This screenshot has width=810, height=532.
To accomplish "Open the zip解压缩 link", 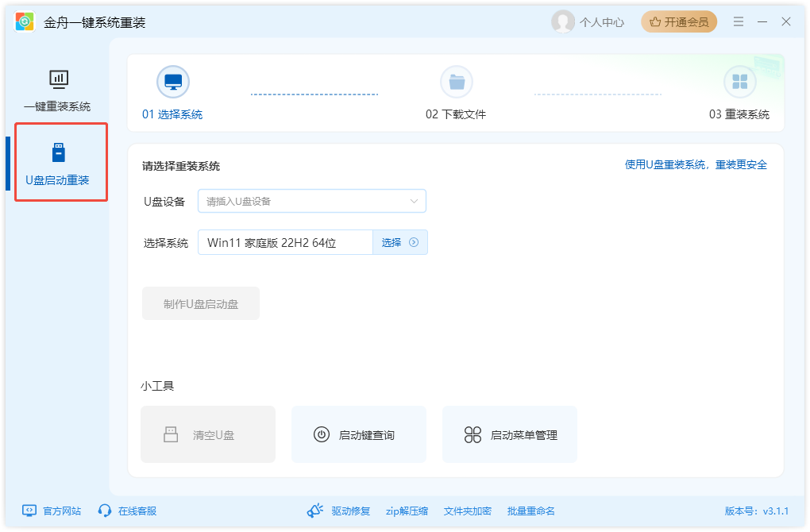I will point(407,511).
